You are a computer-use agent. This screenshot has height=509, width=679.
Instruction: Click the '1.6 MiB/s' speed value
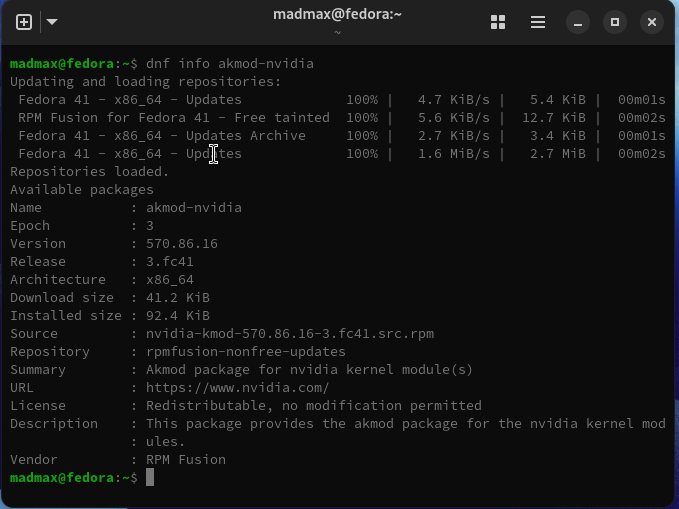click(x=454, y=153)
